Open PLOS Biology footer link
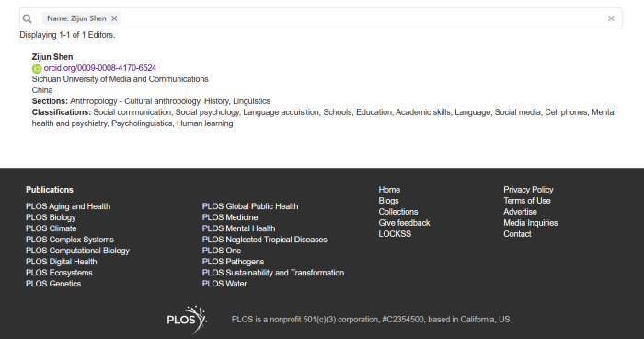644x339 pixels. [51, 217]
